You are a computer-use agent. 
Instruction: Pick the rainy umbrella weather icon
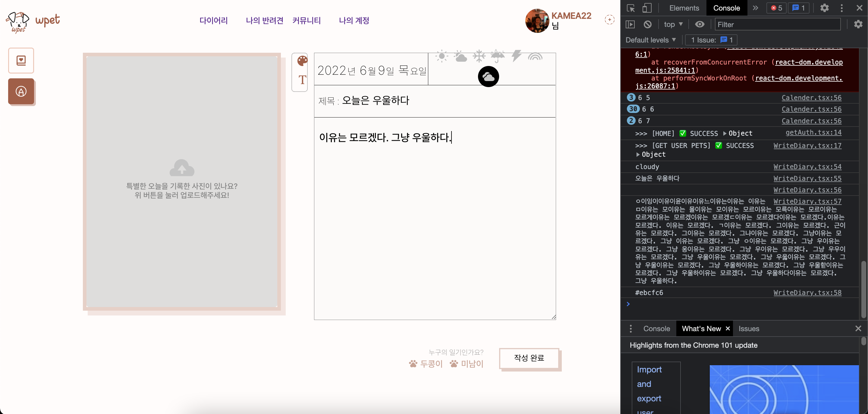(497, 56)
